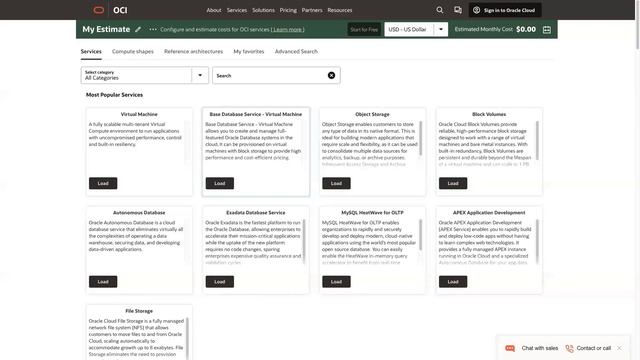Click Contact or call link
Image resolution: width=640 pixels, height=360 pixels.
coord(593,348)
